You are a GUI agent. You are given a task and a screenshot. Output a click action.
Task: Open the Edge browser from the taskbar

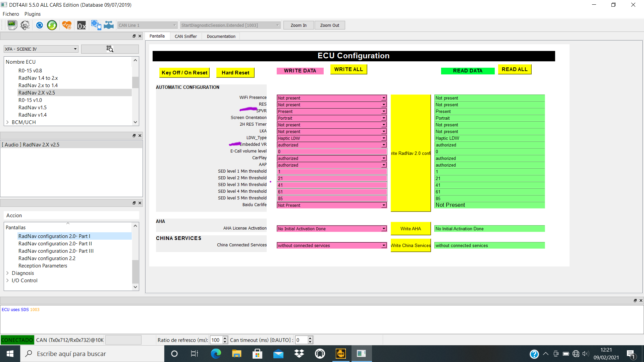point(216,354)
